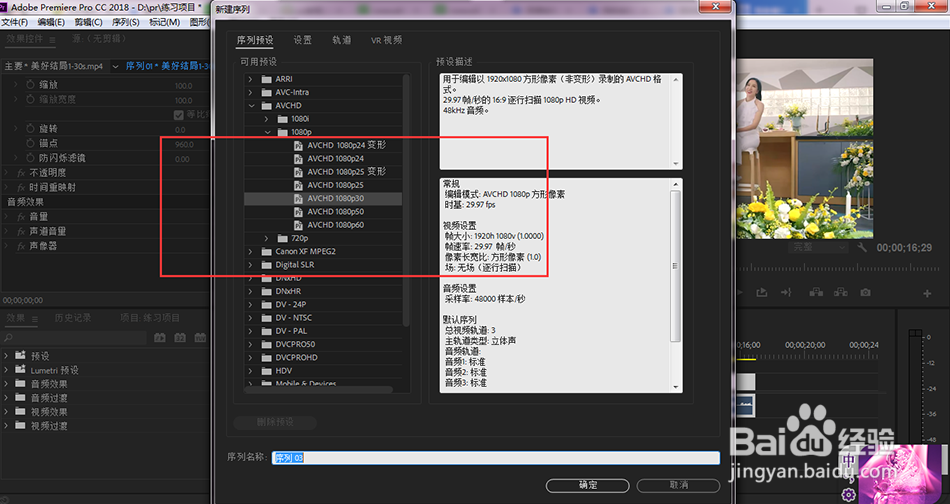Image resolution: width=950 pixels, height=504 pixels.
Task: Toggle the 等比缩放 checkbox
Action: [179, 114]
